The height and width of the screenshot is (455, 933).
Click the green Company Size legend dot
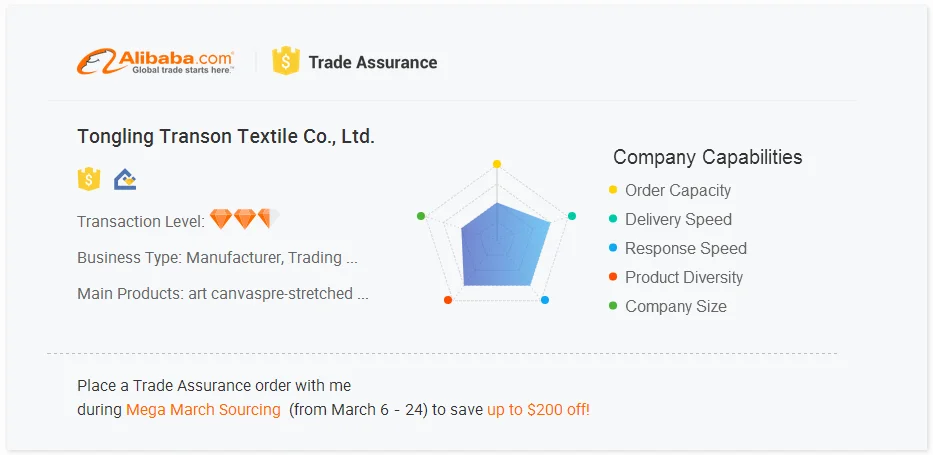pos(613,306)
